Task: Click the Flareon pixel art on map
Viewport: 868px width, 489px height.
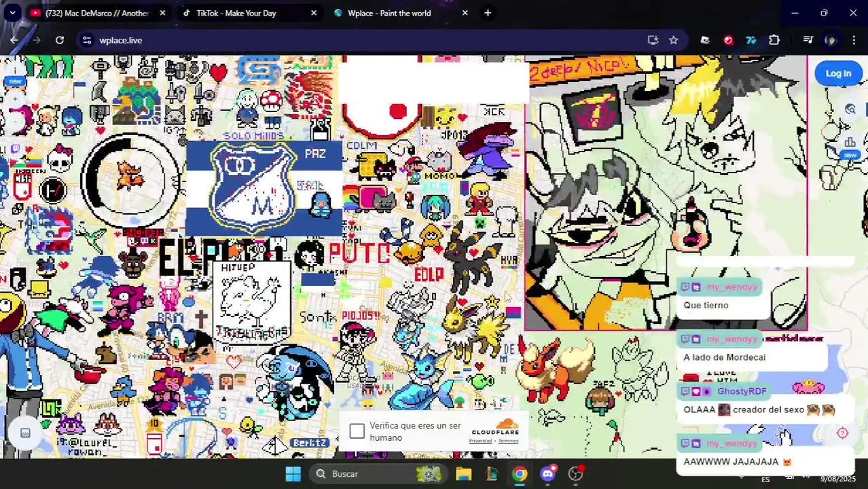Action: [x=556, y=369]
